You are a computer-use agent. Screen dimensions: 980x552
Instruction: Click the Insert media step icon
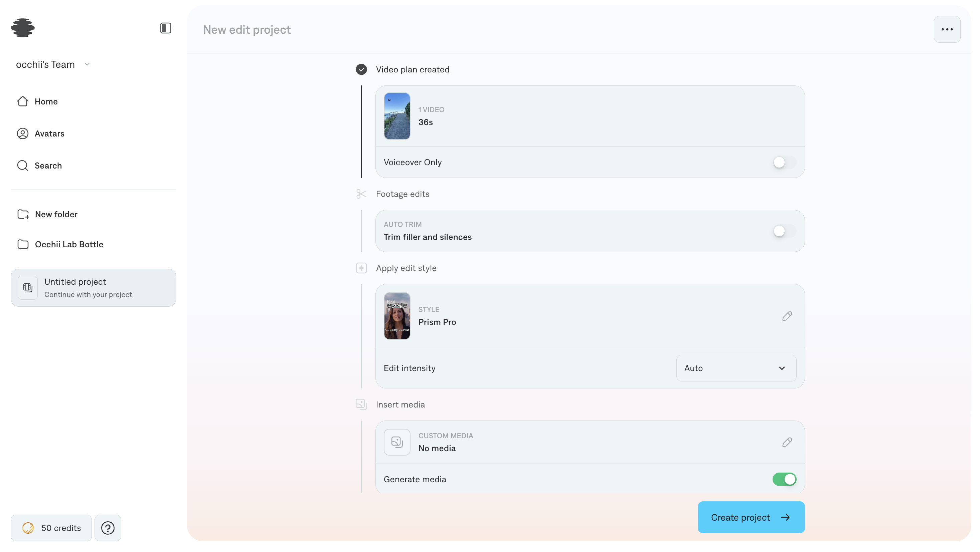361,404
